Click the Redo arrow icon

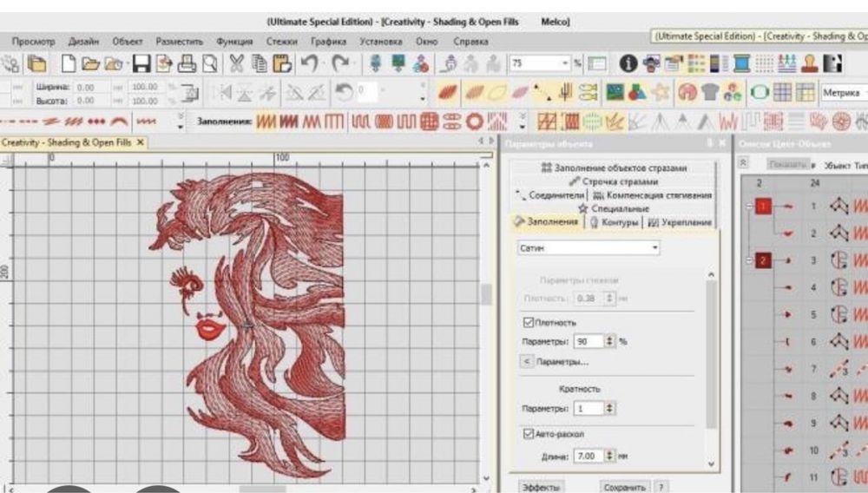[340, 63]
